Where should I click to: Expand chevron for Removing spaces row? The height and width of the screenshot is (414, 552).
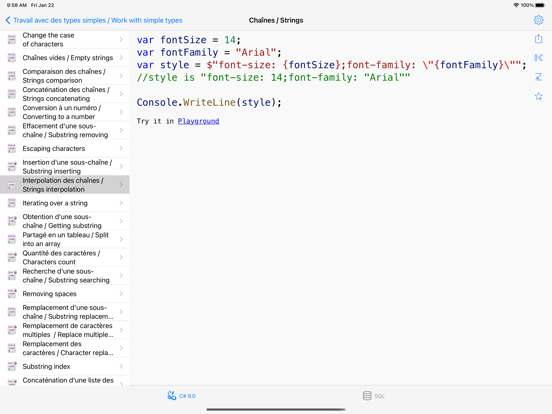[x=121, y=294]
